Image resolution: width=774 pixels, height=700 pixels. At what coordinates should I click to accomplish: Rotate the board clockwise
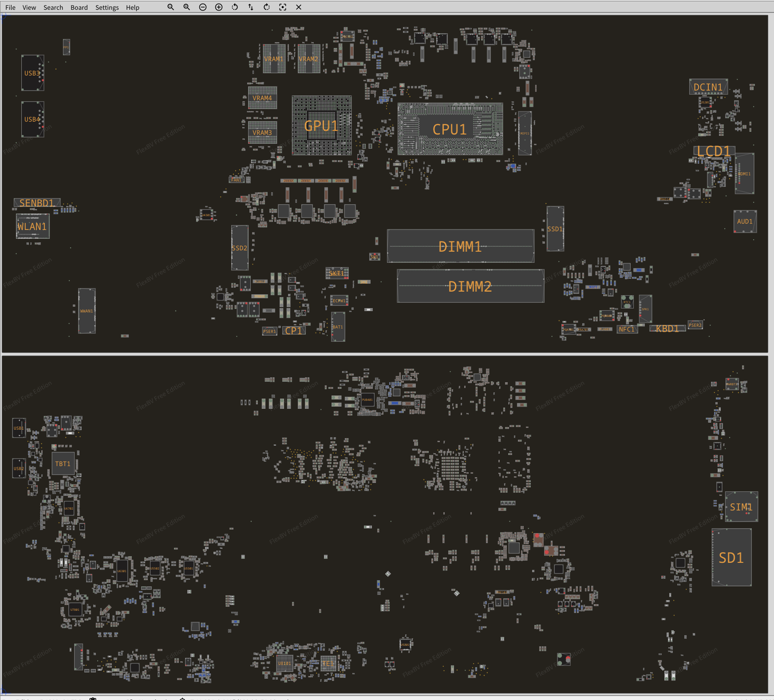[x=267, y=7]
